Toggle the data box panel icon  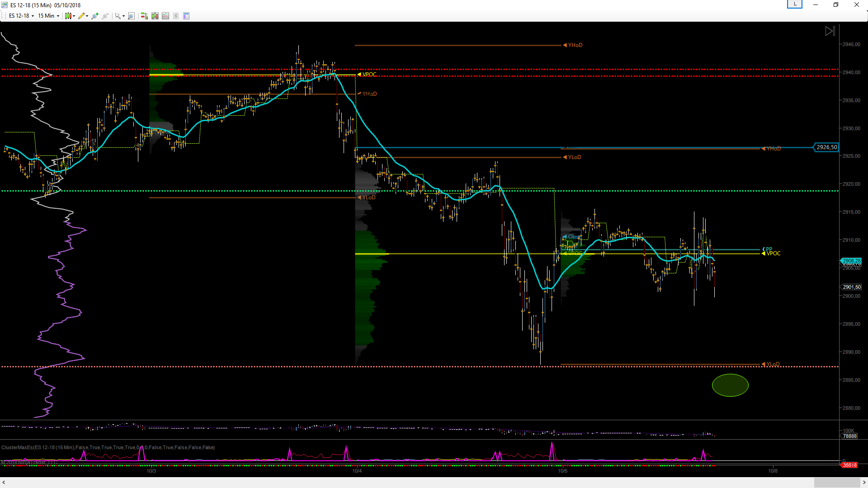(186, 16)
